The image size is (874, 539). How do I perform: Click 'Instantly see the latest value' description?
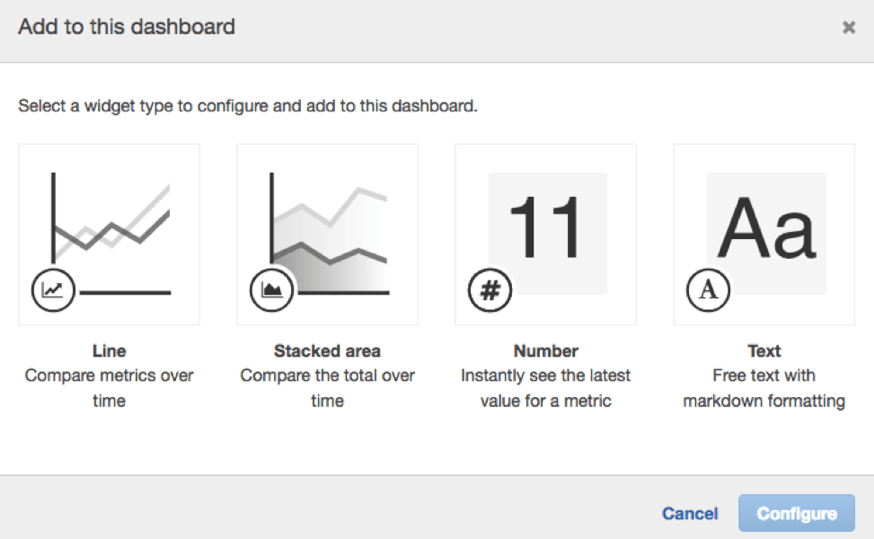pos(546,388)
